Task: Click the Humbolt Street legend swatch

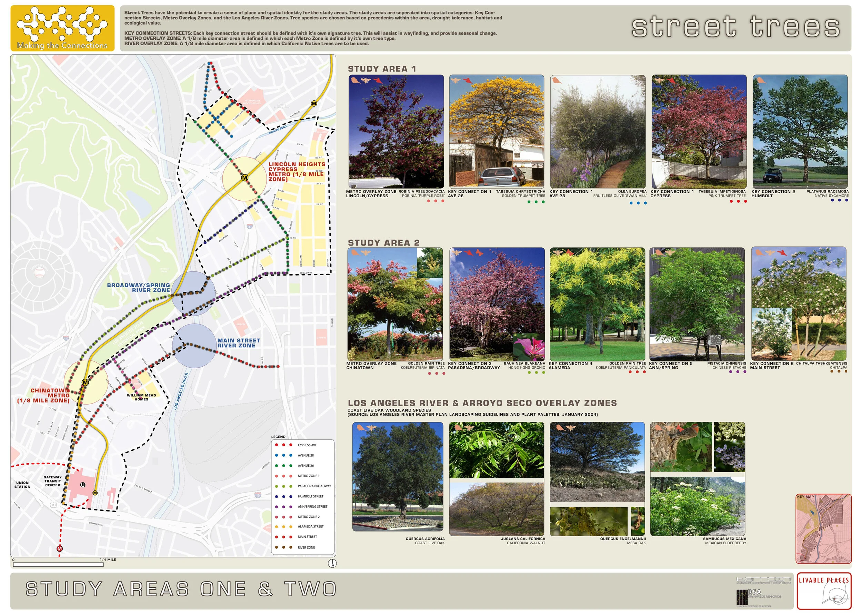Action: (283, 496)
